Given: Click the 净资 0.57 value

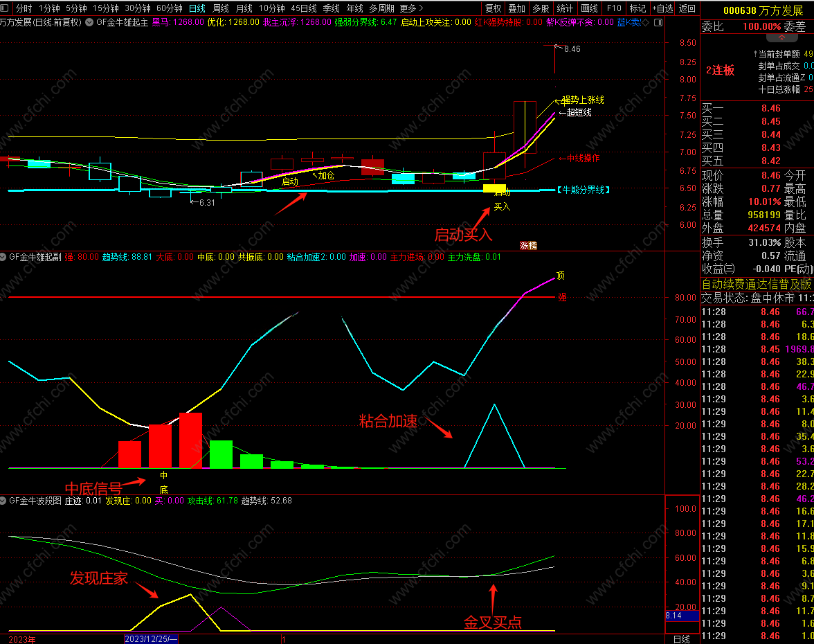Looking at the screenshot, I should 771,256.
